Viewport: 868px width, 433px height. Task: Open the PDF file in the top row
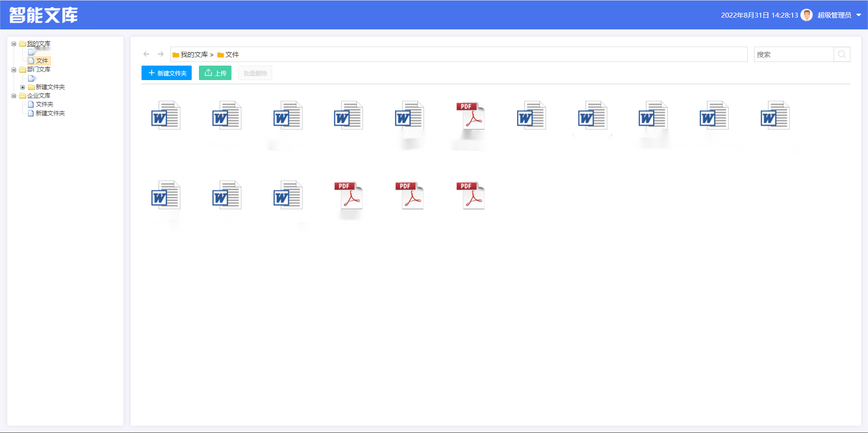[470, 116]
